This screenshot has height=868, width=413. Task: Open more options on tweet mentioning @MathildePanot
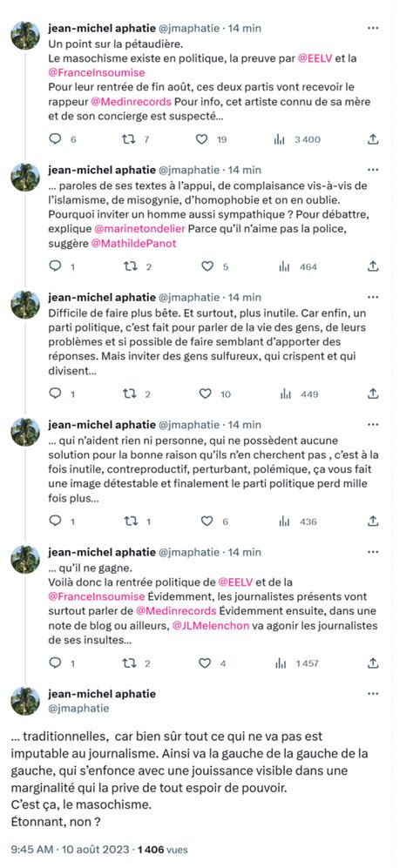pyautogui.click(x=373, y=170)
